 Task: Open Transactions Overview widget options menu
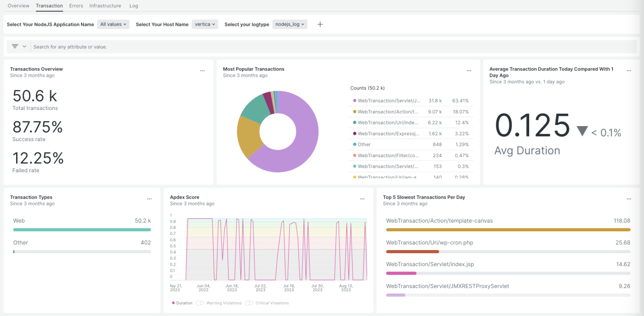point(202,70)
